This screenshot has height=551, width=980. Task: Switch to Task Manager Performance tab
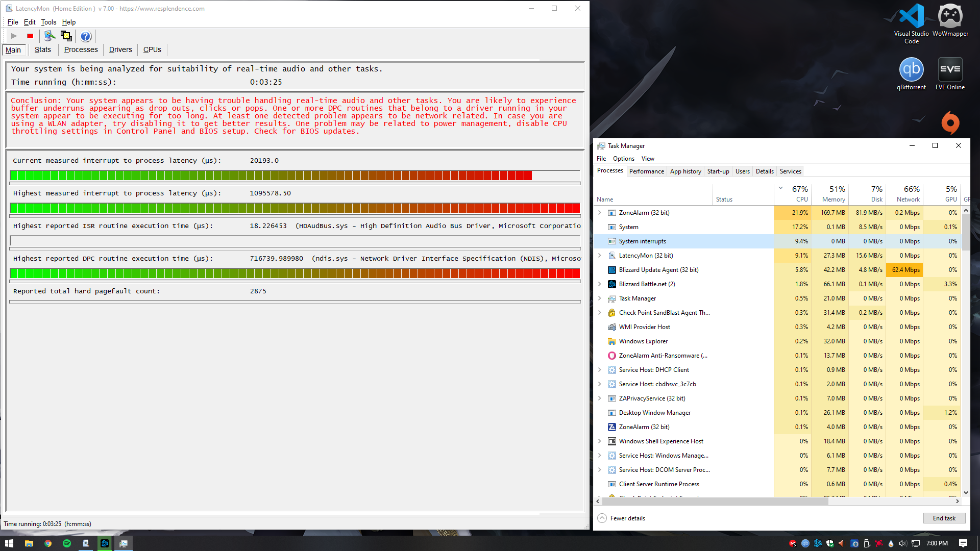(x=646, y=171)
